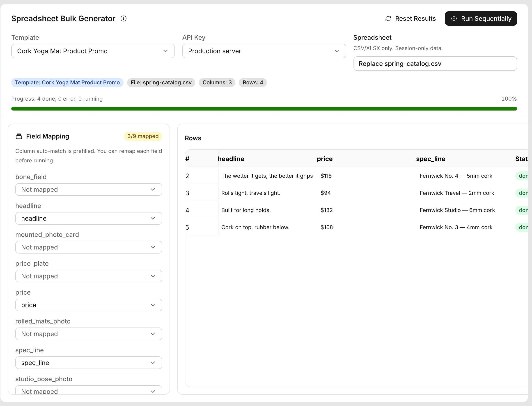Open the rolled_mats_photo mapping dropdown

[89, 334]
